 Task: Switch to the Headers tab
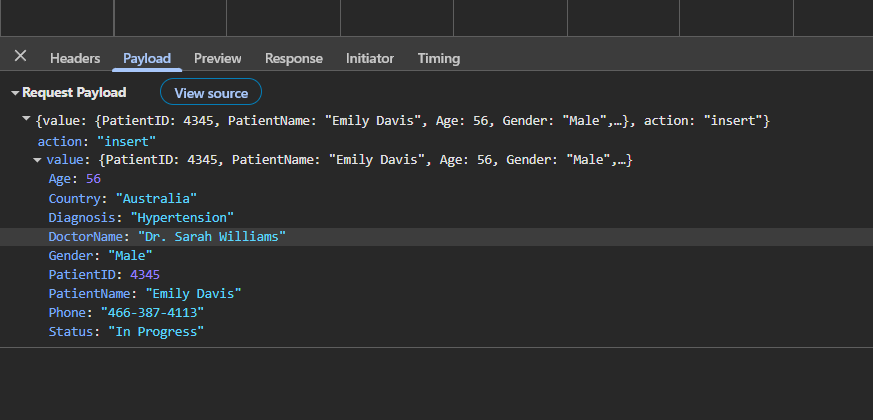coord(75,58)
